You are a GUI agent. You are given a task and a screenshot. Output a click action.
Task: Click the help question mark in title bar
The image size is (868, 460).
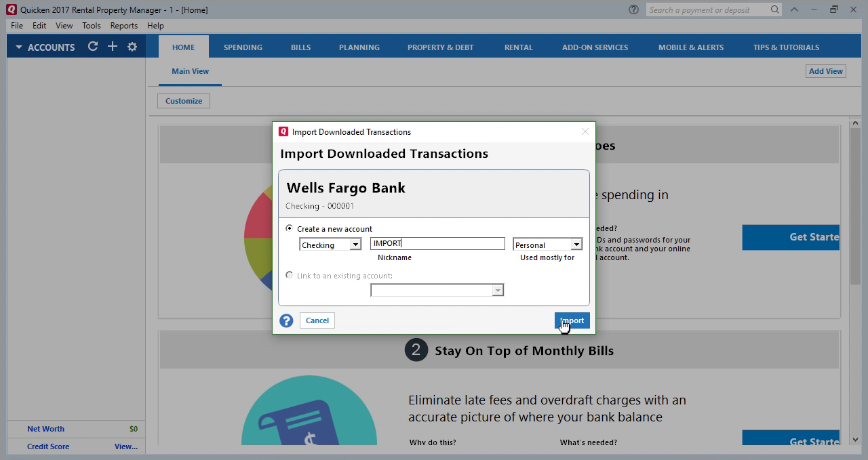tap(633, 9)
